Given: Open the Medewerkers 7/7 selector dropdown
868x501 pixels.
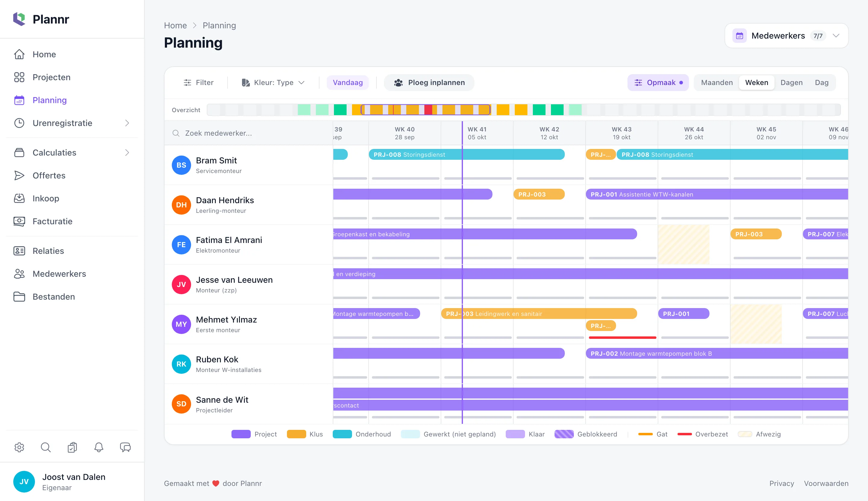Looking at the screenshot, I should [x=786, y=36].
